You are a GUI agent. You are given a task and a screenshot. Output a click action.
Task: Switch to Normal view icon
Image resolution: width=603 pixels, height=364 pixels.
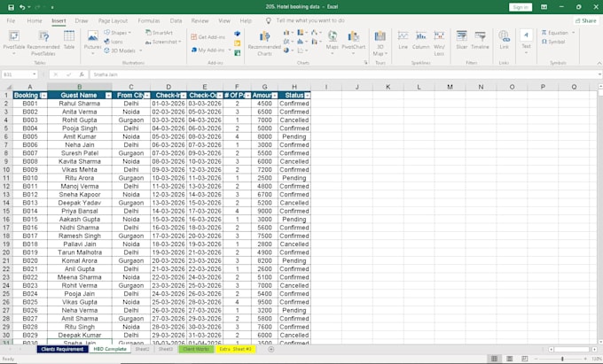click(x=494, y=358)
